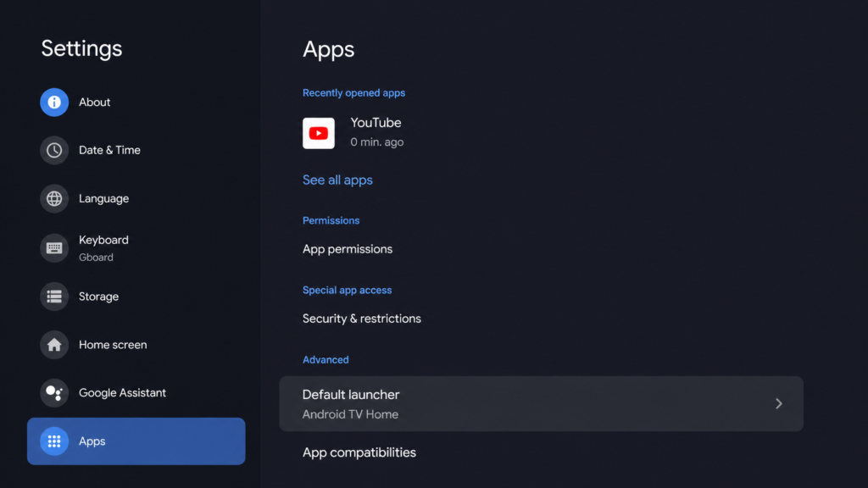
Task: Click the YouTube app thumbnail
Action: click(319, 132)
